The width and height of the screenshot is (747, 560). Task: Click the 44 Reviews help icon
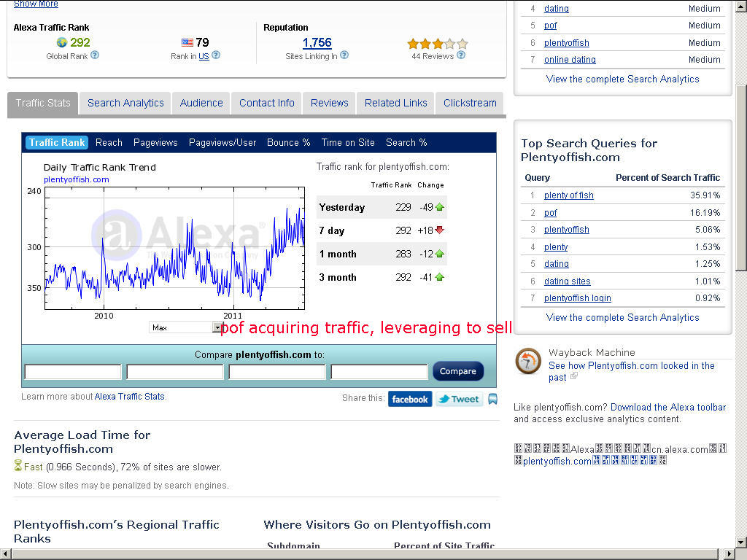point(461,55)
